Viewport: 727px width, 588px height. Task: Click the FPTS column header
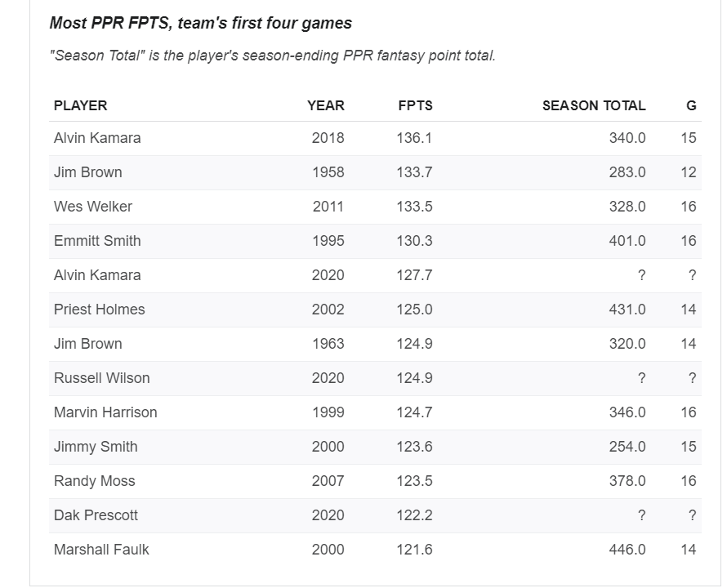415,105
